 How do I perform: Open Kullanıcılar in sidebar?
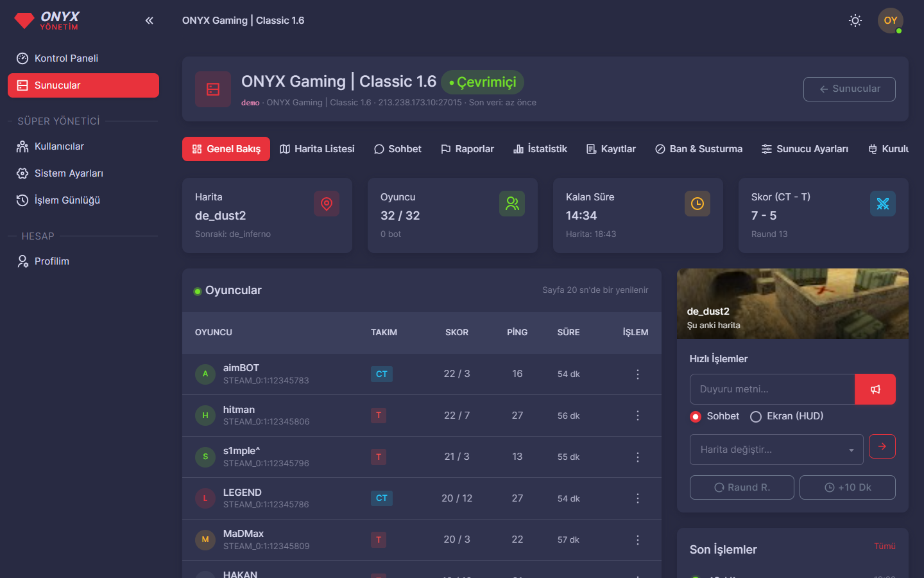[x=83, y=146]
